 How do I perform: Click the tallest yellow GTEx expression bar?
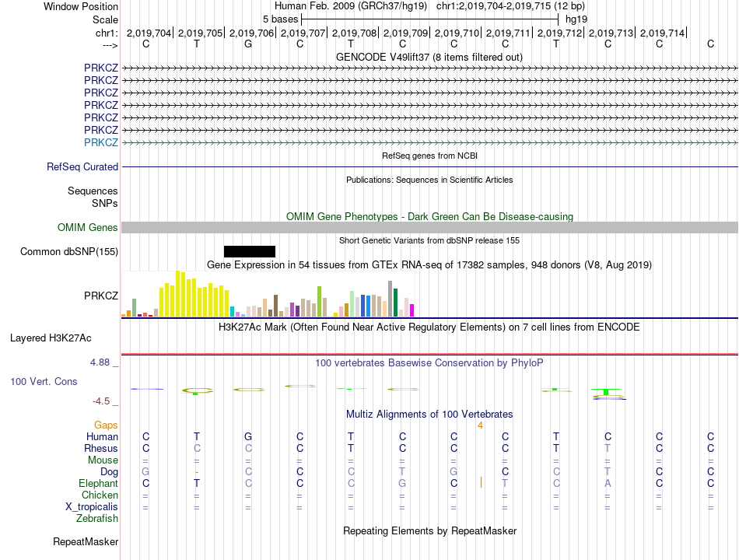pyautogui.click(x=178, y=294)
